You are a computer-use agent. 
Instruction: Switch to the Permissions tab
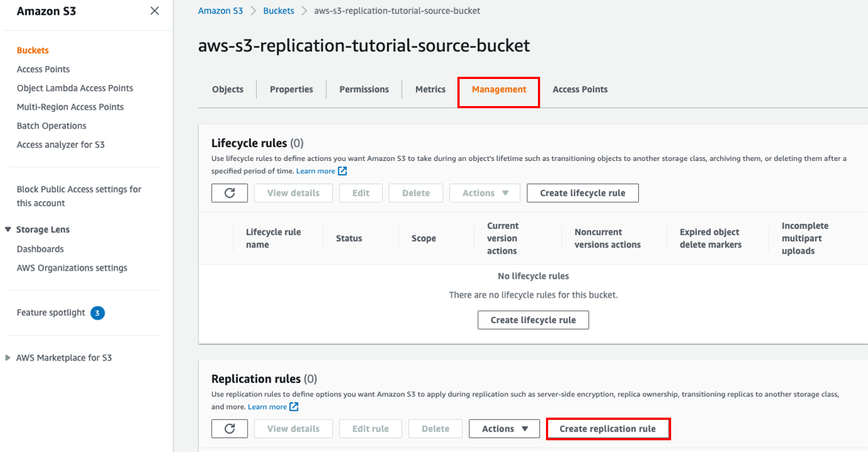[x=364, y=90]
